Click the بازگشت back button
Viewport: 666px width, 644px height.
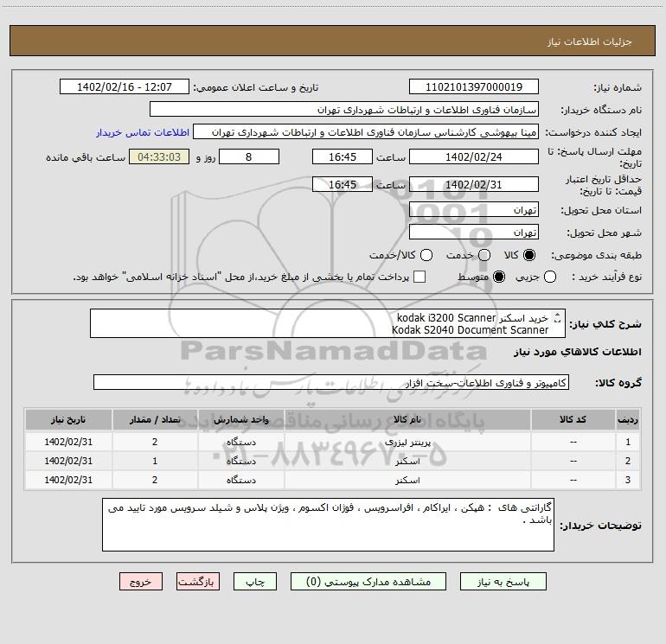click(x=198, y=582)
